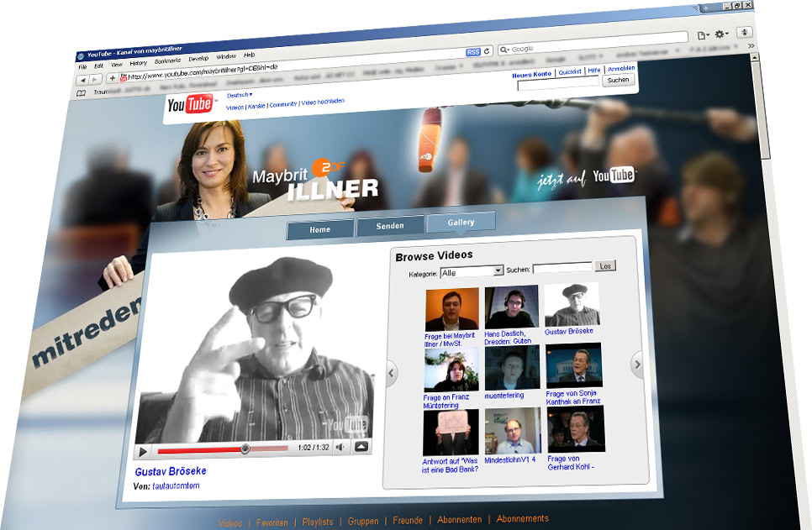Open the History menu
The height and width of the screenshot is (530, 812).
138,63
